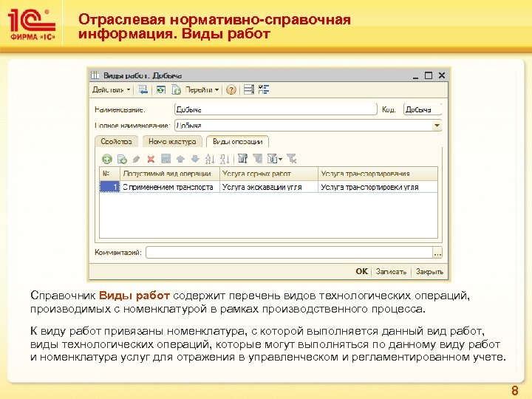The image size is (532, 399).
Task: Expand the Полное наименование dropdown arrow
Action: pyautogui.click(x=437, y=126)
